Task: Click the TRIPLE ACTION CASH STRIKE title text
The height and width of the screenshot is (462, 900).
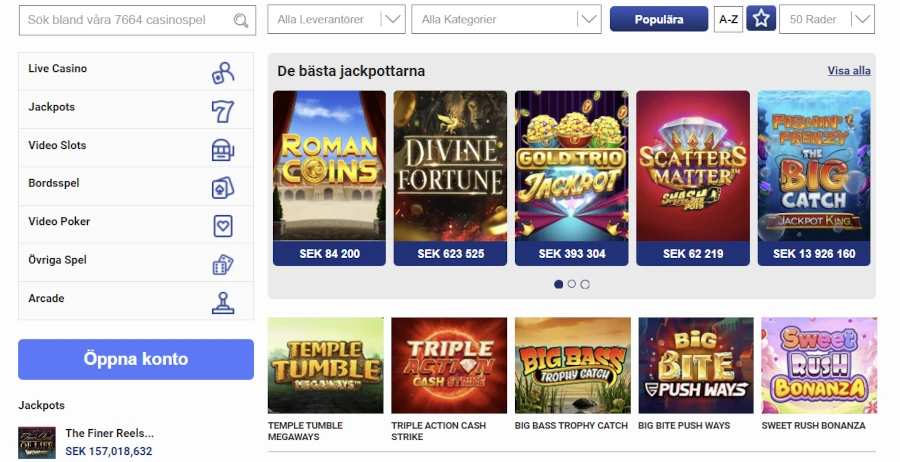Action: click(x=439, y=431)
